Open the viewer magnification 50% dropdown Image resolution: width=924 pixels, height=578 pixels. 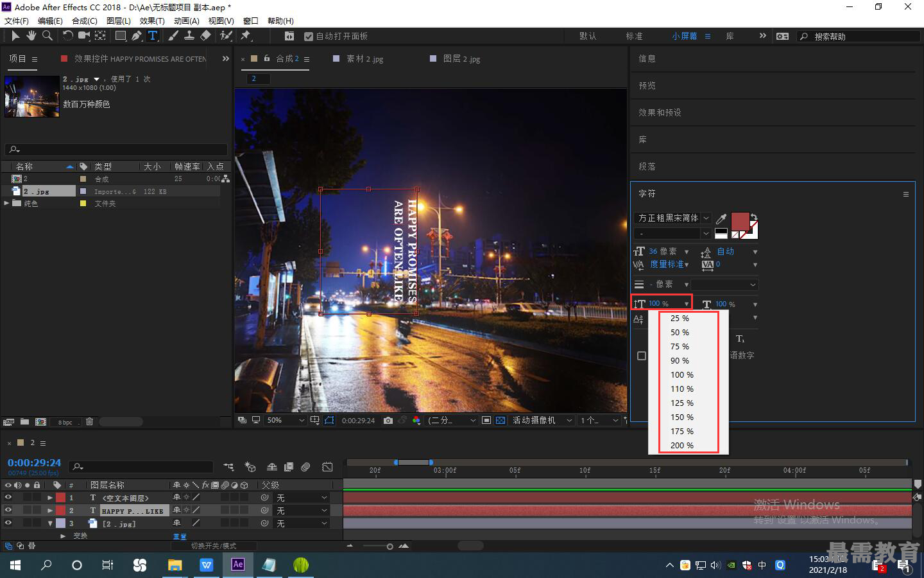286,420
